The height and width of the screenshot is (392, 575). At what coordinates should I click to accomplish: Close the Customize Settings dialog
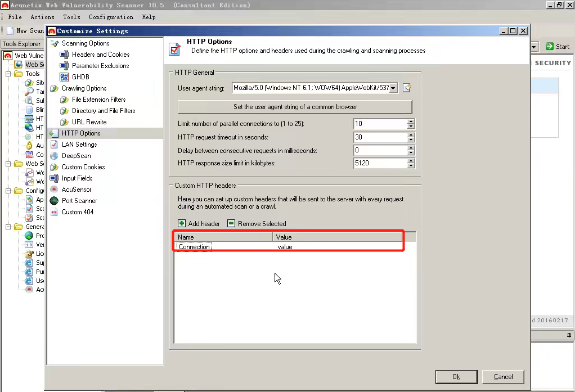[523, 31]
